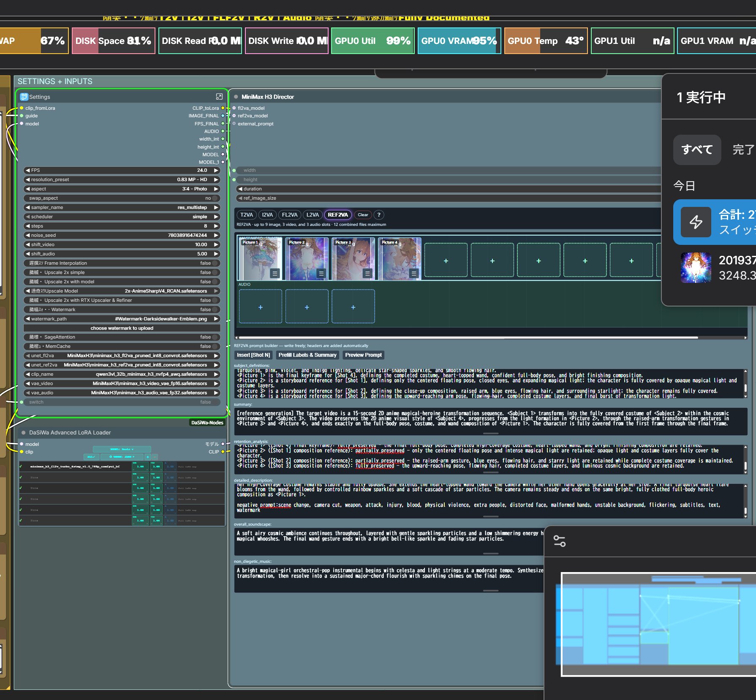
Task: Open the clip_name dropdown
Action: point(122,374)
